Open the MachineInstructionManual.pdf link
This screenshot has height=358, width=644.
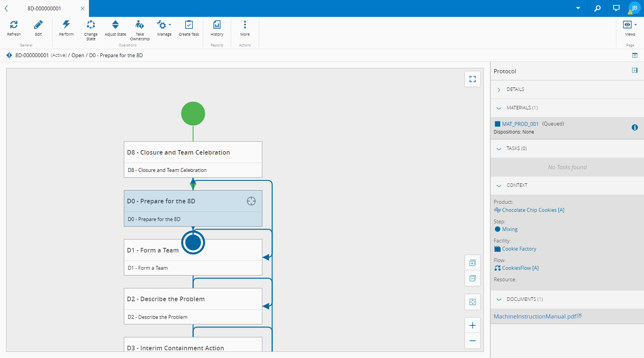point(535,317)
